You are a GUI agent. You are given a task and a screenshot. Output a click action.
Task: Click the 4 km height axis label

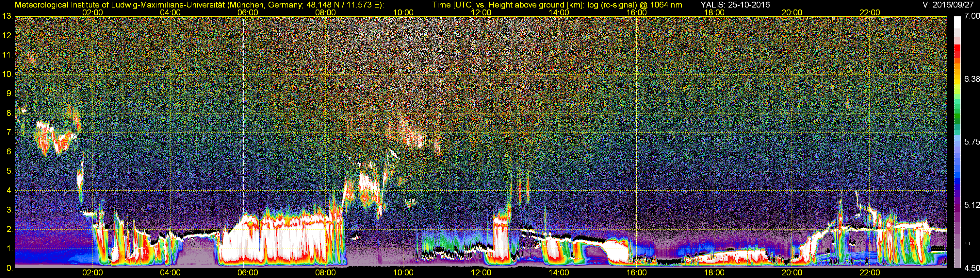9,190
